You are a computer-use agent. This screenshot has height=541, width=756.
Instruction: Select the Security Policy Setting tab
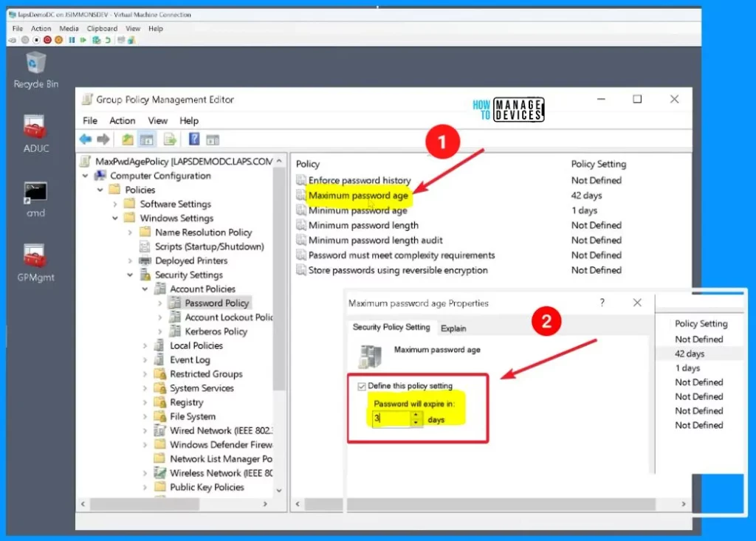pyautogui.click(x=391, y=327)
